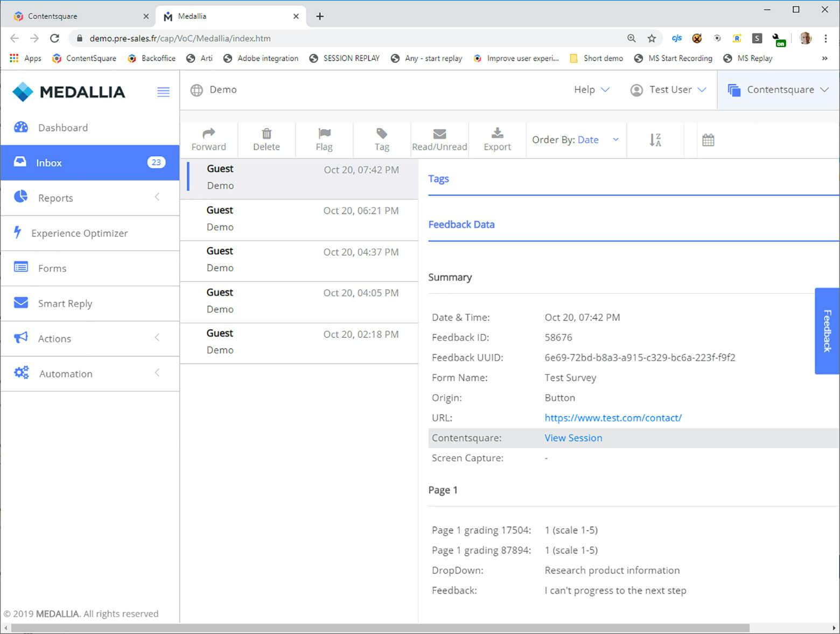The image size is (840, 634).
Task: Open the View Session link
Action: 573,438
